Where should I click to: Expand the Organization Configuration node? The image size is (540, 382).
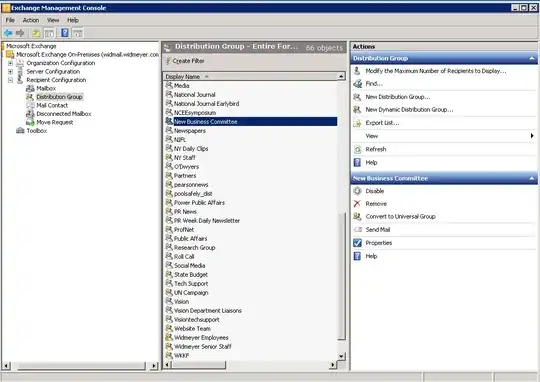point(10,63)
